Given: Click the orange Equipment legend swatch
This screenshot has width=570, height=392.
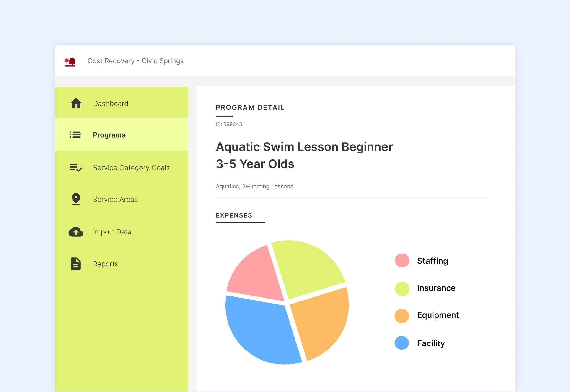Looking at the screenshot, I should [x=402, y=316].
